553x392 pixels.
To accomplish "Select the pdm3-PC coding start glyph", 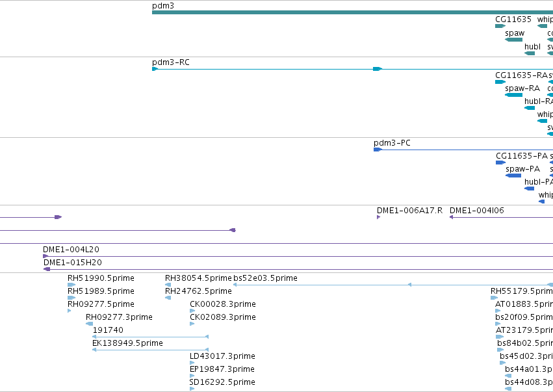I will pos(378,150).
